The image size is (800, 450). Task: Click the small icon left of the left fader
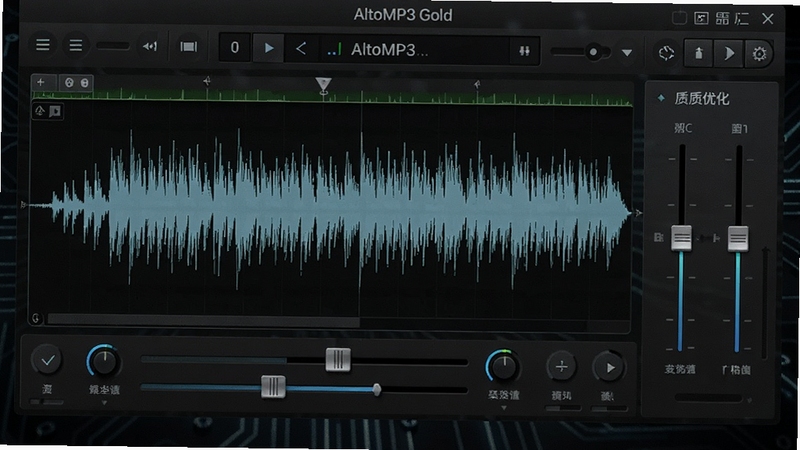point(659,237)
